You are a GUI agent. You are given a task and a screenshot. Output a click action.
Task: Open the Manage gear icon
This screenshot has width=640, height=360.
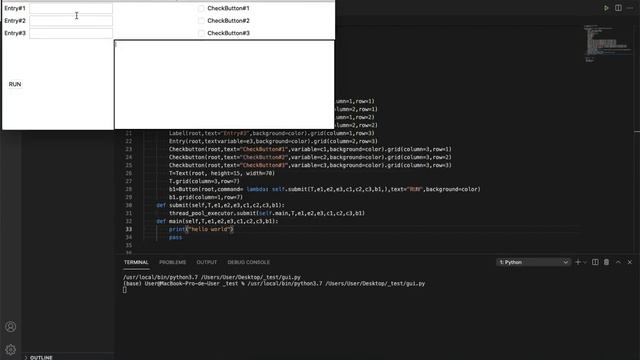[x=11, y=349]
